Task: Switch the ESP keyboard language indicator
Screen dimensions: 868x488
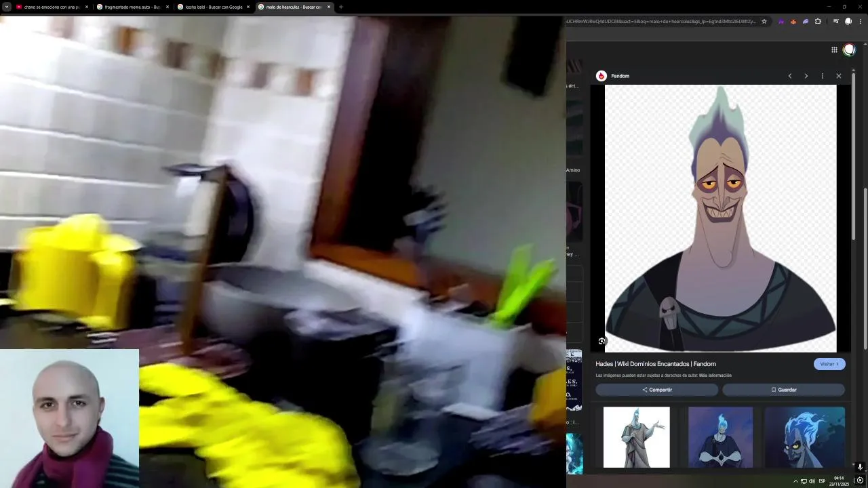Action: tap(823, 481)
